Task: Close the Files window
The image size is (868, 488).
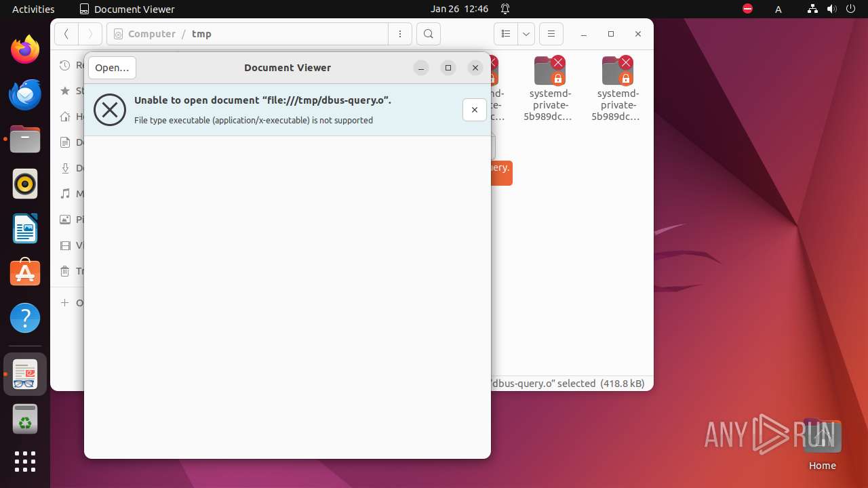Action: coord(638,34)
